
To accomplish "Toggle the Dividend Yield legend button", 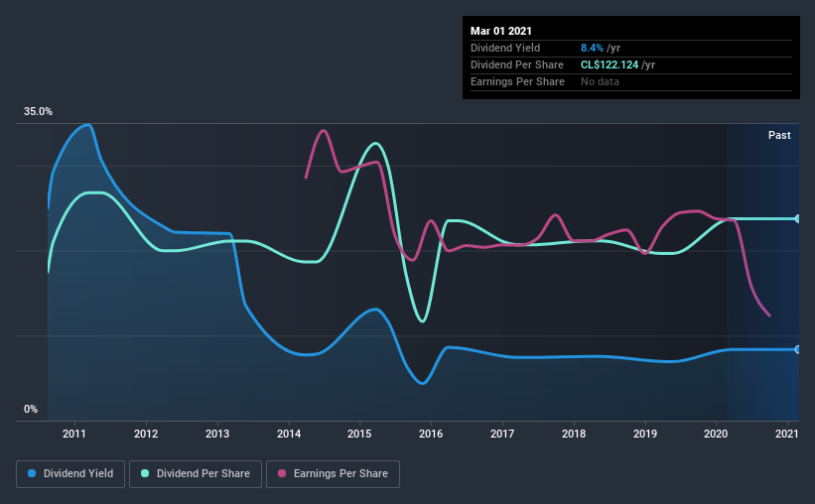I will [70, 474].
